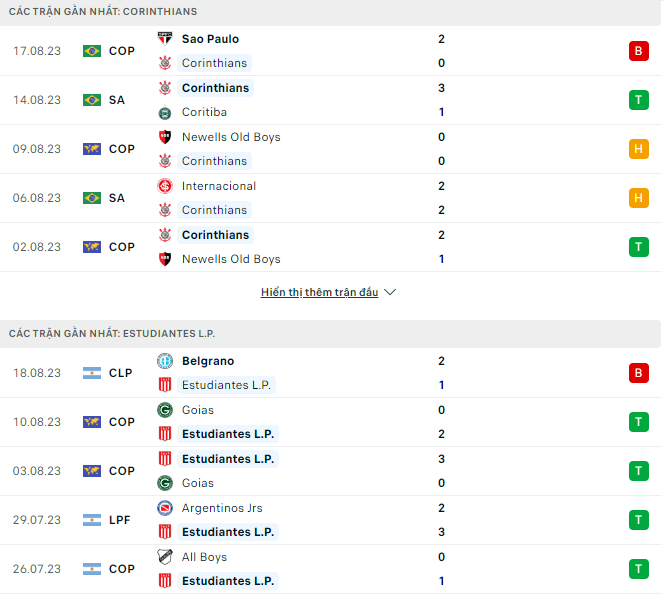Click red B result badge for Sao Paulo match

click(638, 51)
